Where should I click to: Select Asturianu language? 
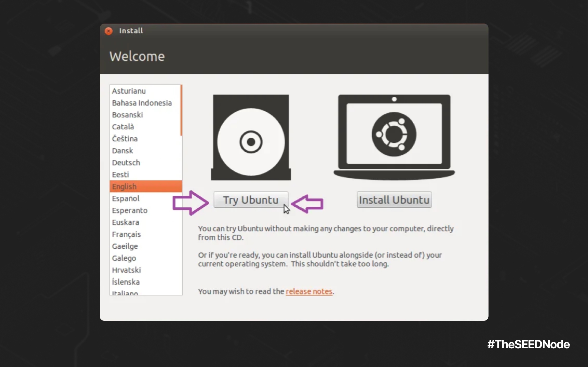coord(129,91)
